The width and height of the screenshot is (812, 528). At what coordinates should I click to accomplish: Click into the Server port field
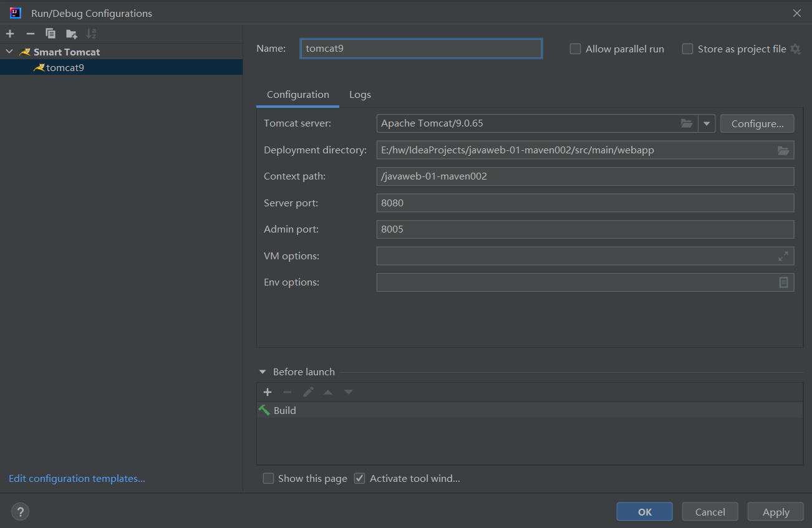click(584, 203)
